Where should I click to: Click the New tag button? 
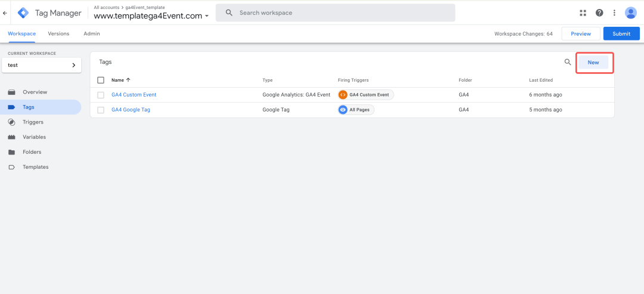coord(593,63)
